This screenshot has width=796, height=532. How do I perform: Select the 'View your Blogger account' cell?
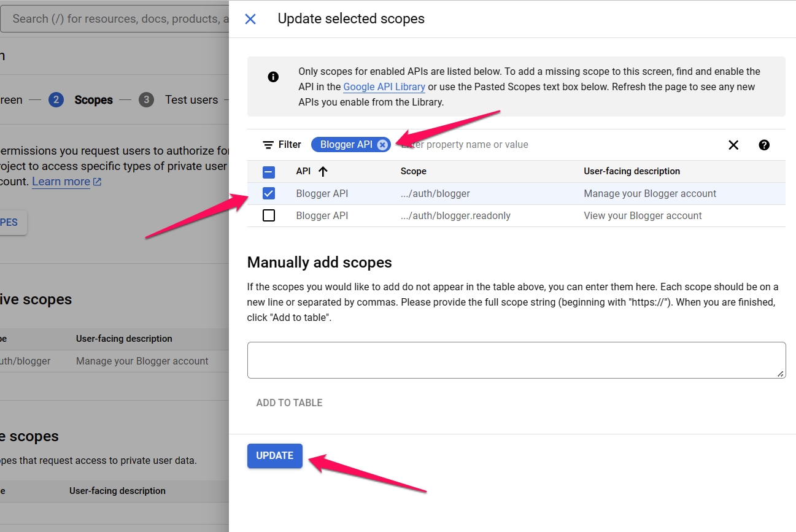tap(643, 215)
